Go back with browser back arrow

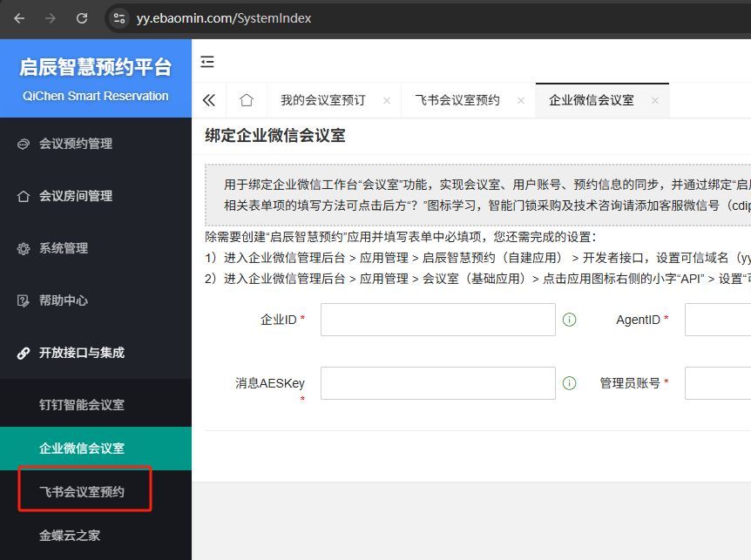coord(19,17)
